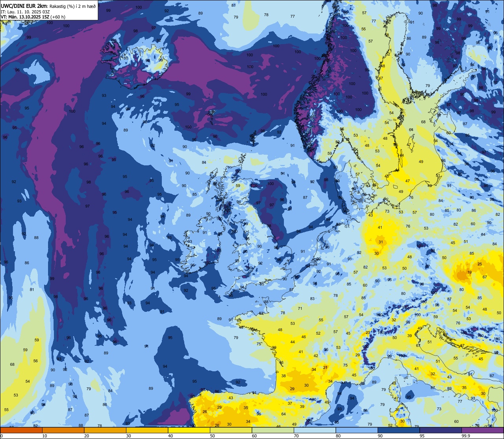The height and width of the screenshot is (439, 504).
Task: Click the purple legend swatch above 99.9
Action: click(x=482, y=430)
